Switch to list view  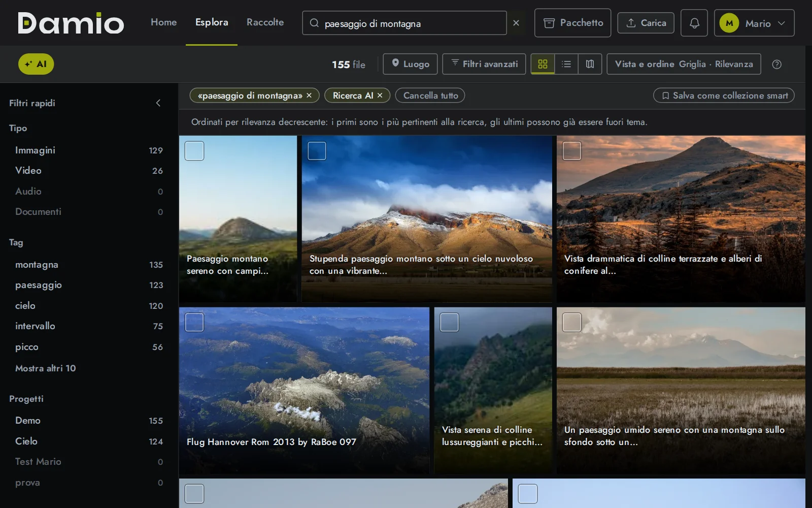click(566, 64)
